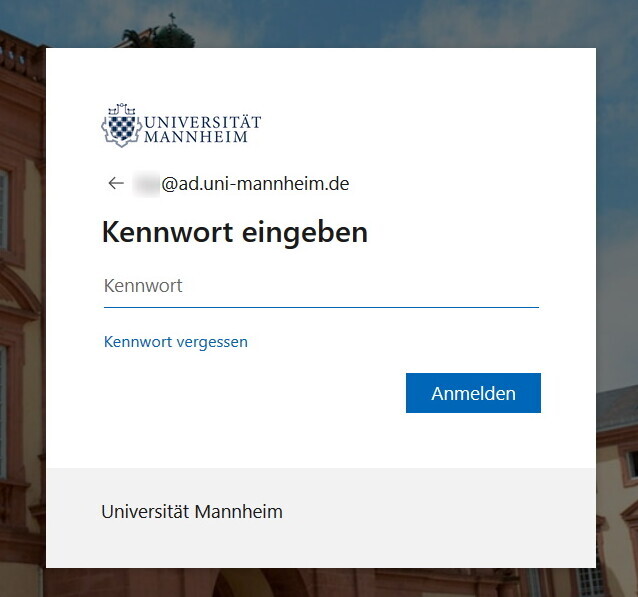Select the @ad.uni-mannheim.de account text
The width and height of the screenshot is (638, 597).
pos(256,184)
